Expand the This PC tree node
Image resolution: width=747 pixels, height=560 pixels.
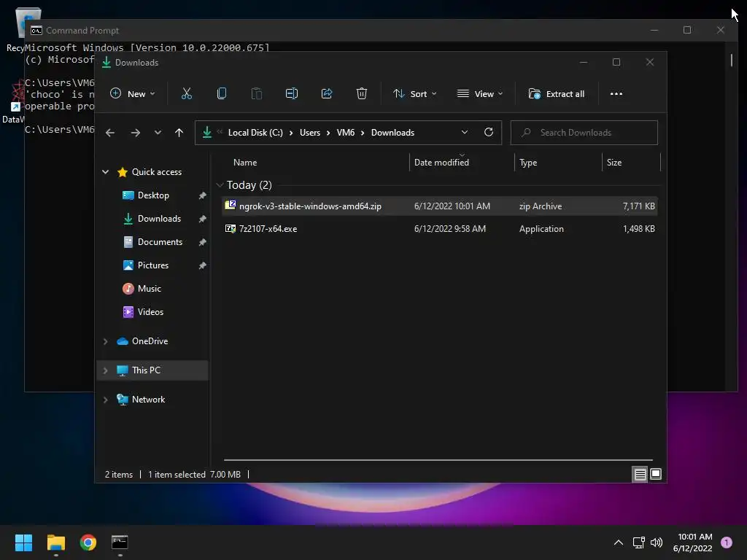(105, 370)
